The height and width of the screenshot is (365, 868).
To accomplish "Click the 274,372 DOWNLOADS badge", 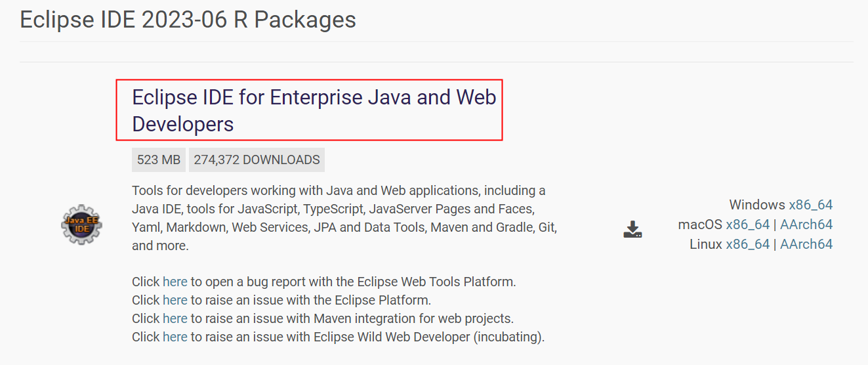I will click(x=257, y=160).
